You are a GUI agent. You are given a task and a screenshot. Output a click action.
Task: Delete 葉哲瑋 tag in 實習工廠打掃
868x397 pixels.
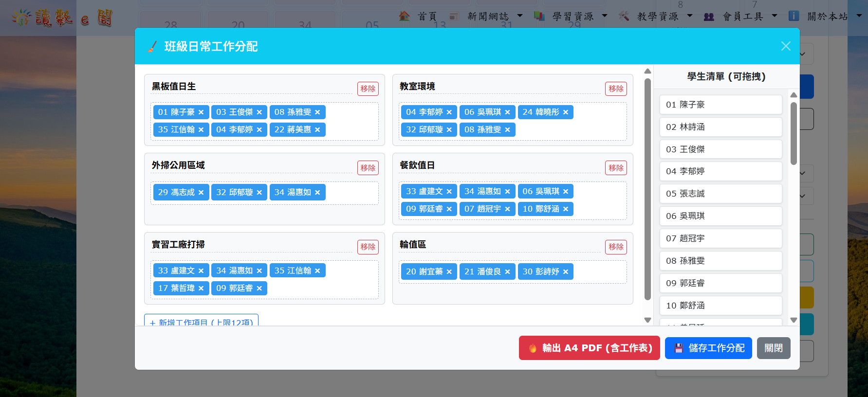pyautogui.click(x=201, y=289)
